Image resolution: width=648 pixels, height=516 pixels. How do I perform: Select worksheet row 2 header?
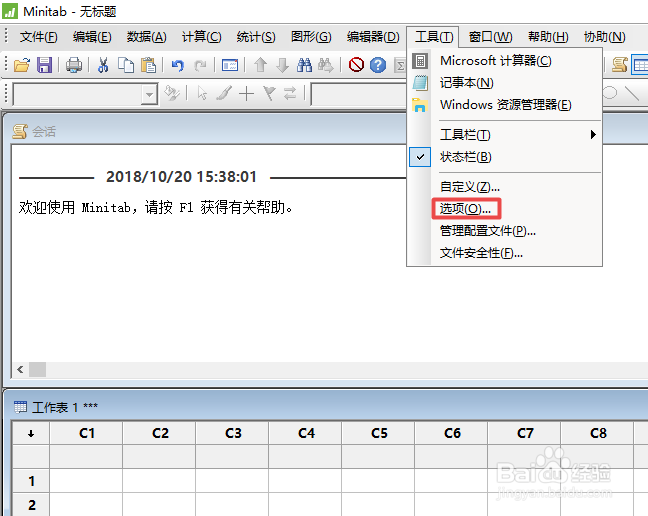click(31, 505)
